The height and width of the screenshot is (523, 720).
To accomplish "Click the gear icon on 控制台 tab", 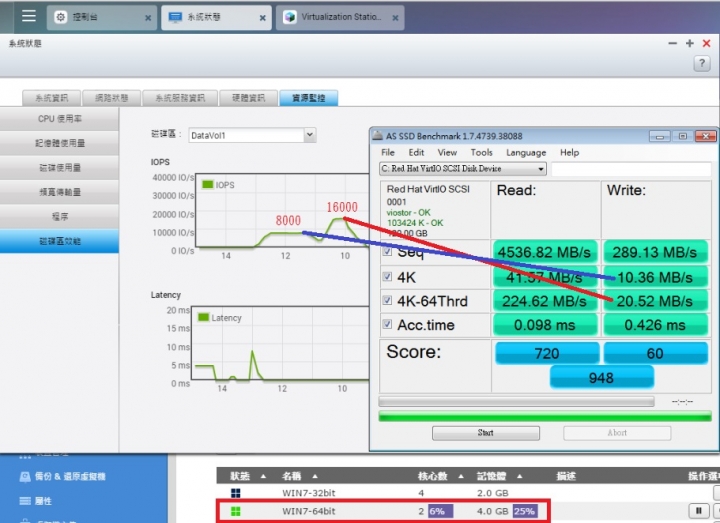I will click(x=61, y=17).
